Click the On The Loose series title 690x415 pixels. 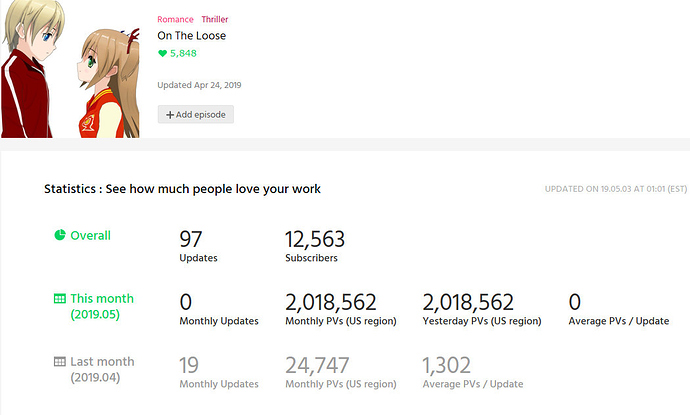pyautogui.click(x=191, y=35)
